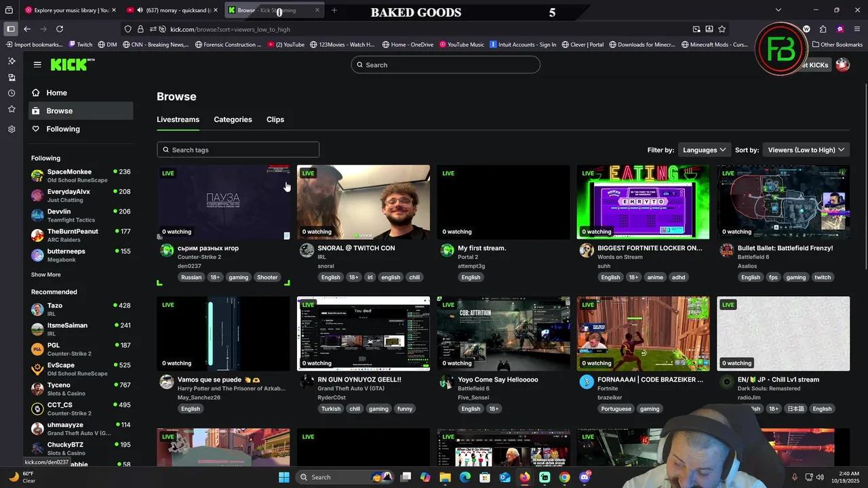Open Firefox from the taskbar
Viewport: 868px width, 488px height.
tap(525, 477)
